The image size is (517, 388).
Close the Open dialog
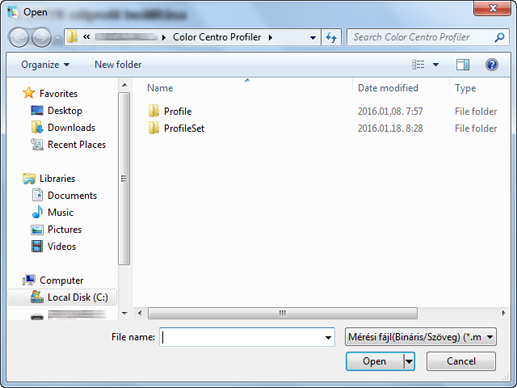pyautogui.click(x=492, y=7)
